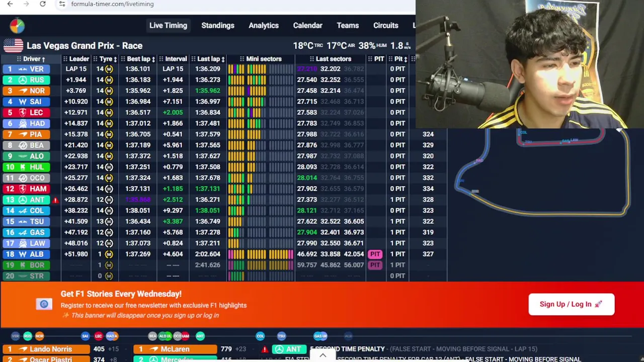
Task: Open the Calendar tab
Action: pyautogui.click(x=308, y=26)
